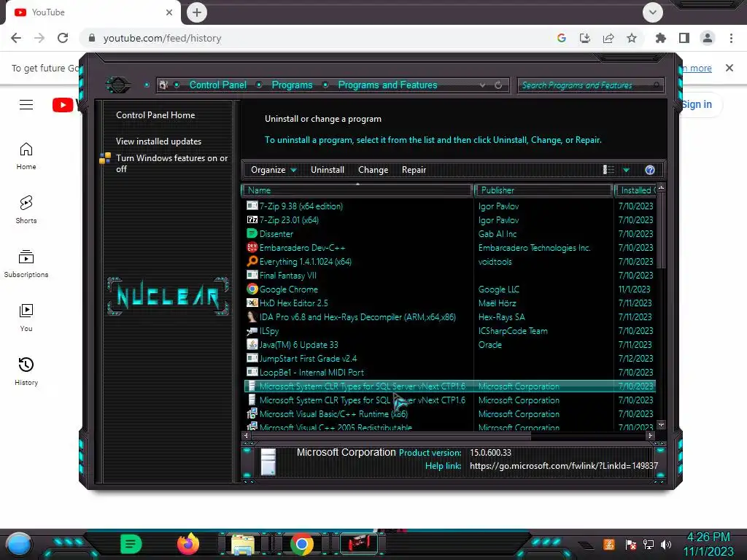Refresh the Programs and Features address bar
747x560 pixels.
click(x=498, y=85)
